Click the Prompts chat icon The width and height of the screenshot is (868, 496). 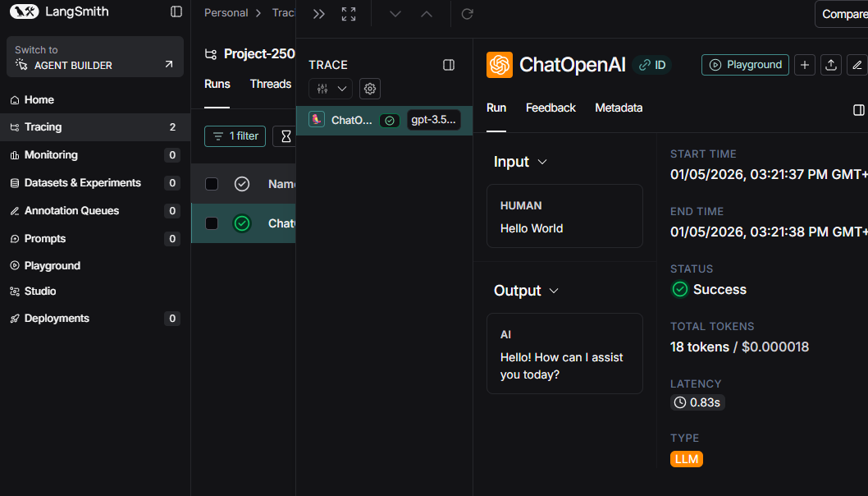point(15,239)
